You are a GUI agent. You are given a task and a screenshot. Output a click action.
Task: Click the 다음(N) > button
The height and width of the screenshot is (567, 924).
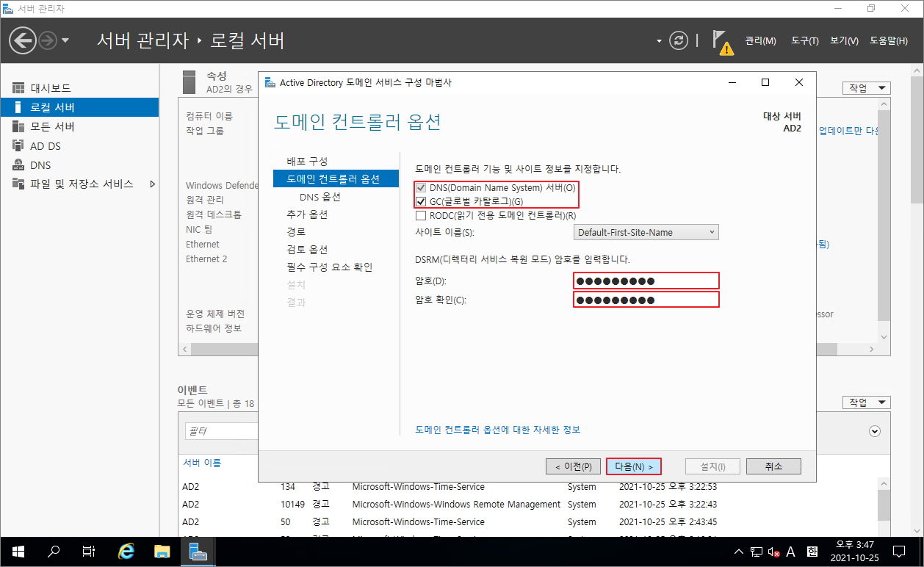pos(634,466)
